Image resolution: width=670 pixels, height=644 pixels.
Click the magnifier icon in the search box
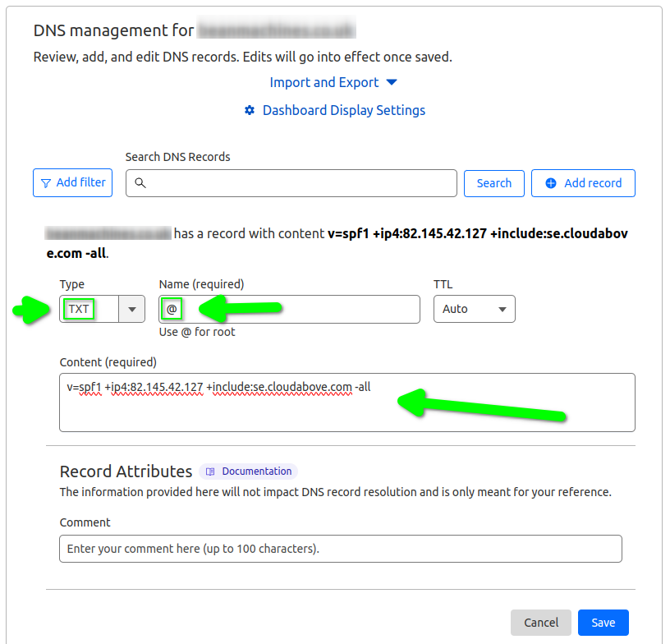click(x=140, y=183)
